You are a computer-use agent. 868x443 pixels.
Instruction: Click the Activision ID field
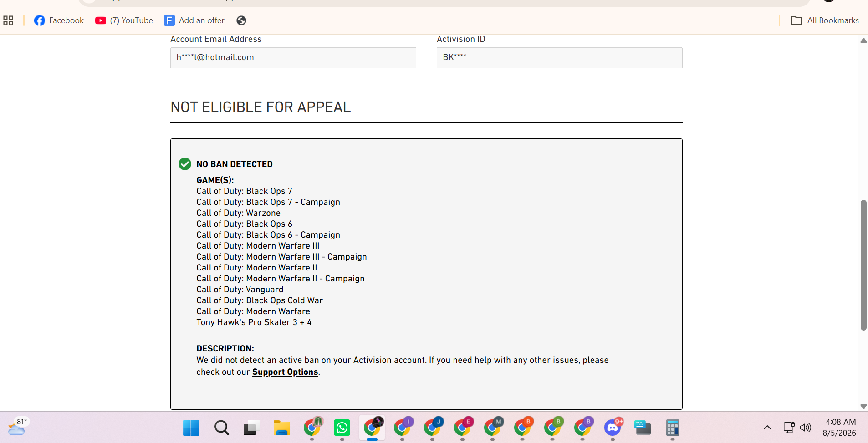[560, 58]
